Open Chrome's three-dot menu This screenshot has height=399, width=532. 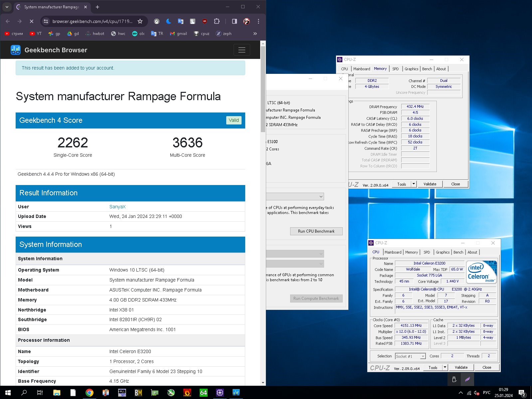tap(259, 21)
